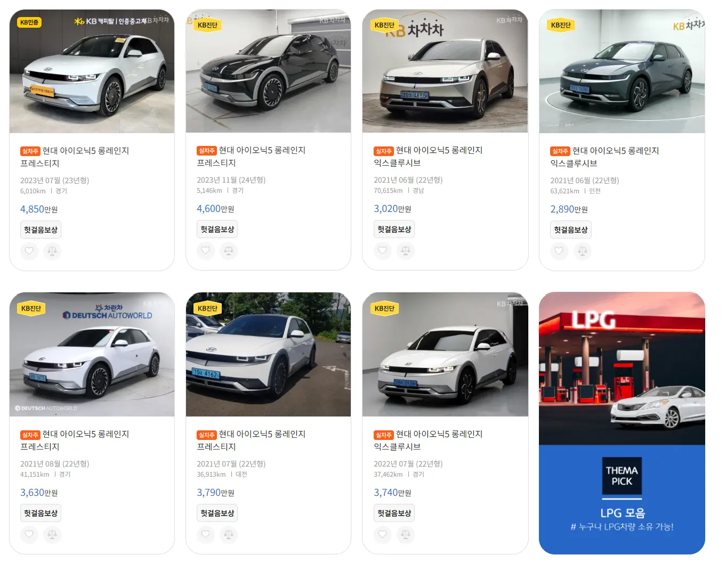The width and height of the screenshot is (726, 588).
Task: Compare the 3,740만원 listing with scale icon
Action: [x=406, y=534]
